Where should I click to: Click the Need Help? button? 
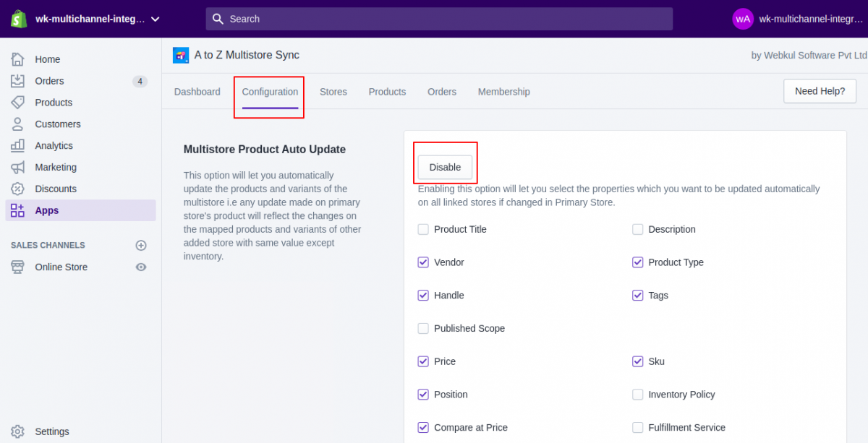(820, 91)
